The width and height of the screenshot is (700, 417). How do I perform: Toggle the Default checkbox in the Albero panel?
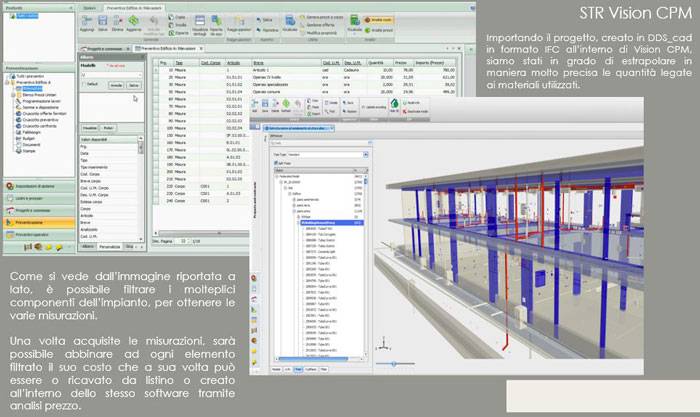[x=84, y=84]
